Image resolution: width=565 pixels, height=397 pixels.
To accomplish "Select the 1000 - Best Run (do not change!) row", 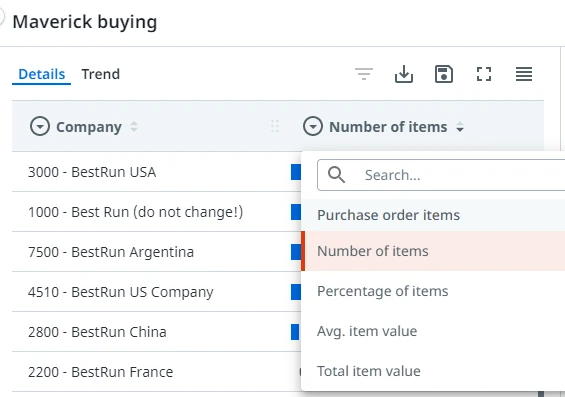I will pos(156,212).
